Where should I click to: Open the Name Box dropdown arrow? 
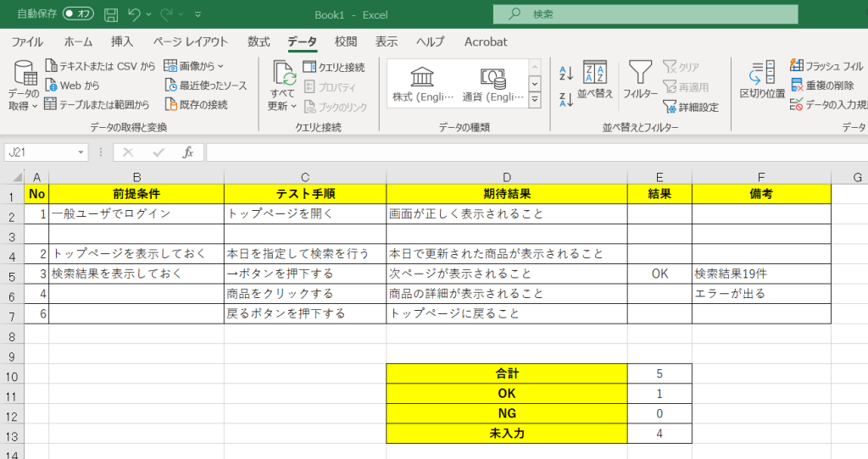click(x=81, y=152)
